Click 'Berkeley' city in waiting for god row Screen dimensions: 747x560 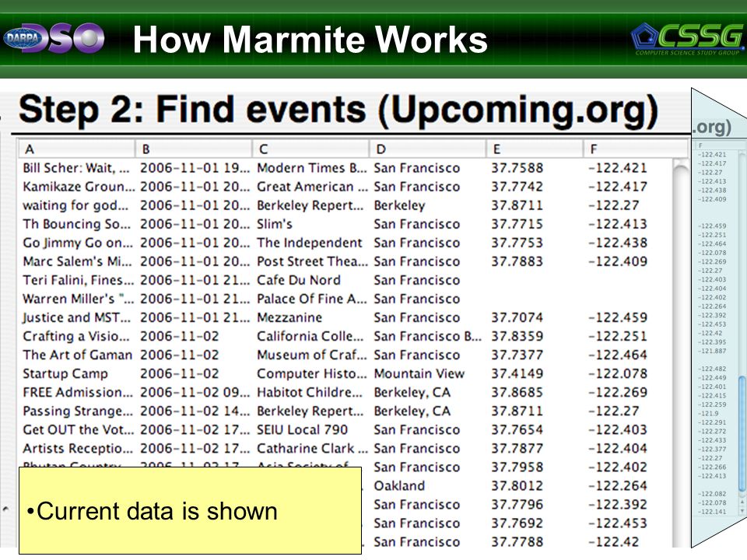399,205
